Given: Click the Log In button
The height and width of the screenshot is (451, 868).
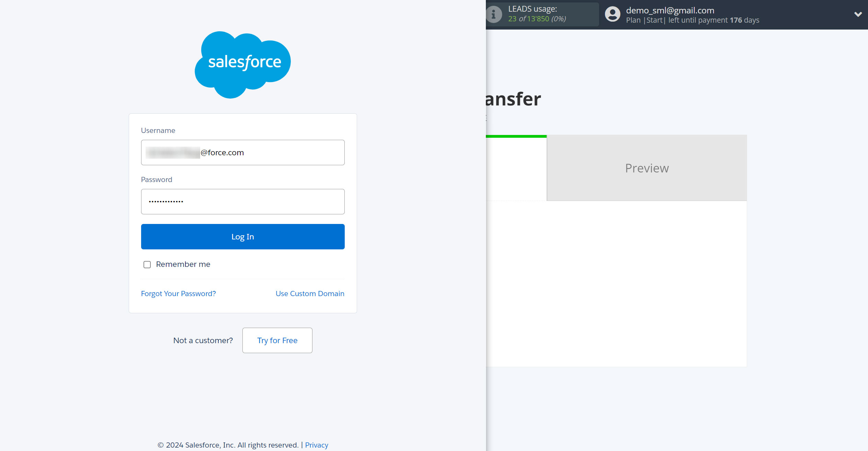Looking at the screenshot, I should click(x=242, y=236).
